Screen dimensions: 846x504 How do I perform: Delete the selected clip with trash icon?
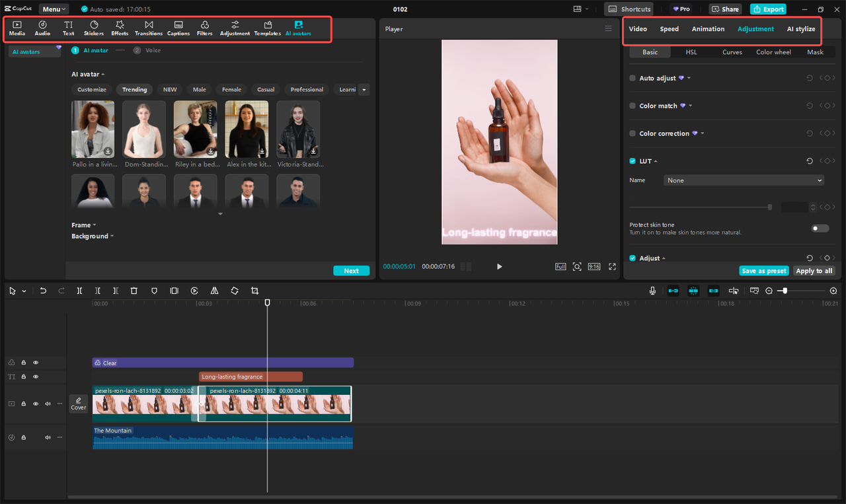[x=134, y=291]
